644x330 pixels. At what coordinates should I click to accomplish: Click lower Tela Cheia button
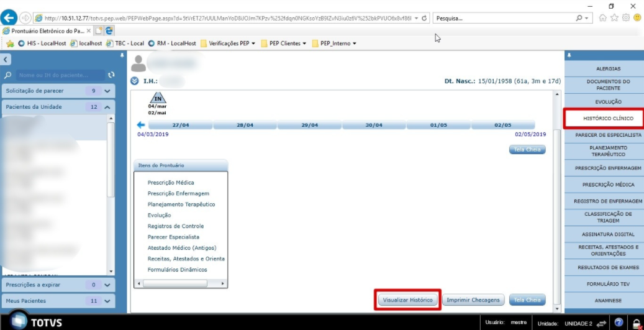[527, 300]
